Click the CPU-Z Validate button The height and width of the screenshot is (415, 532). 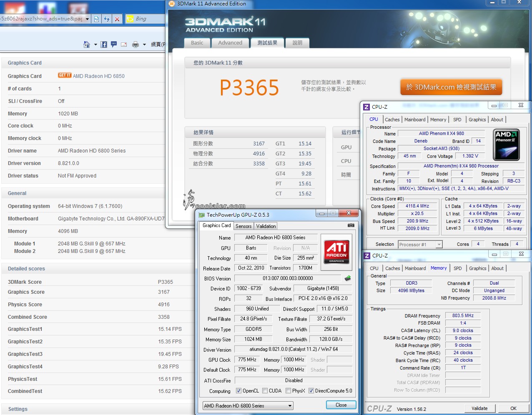[x=479, y=408]
